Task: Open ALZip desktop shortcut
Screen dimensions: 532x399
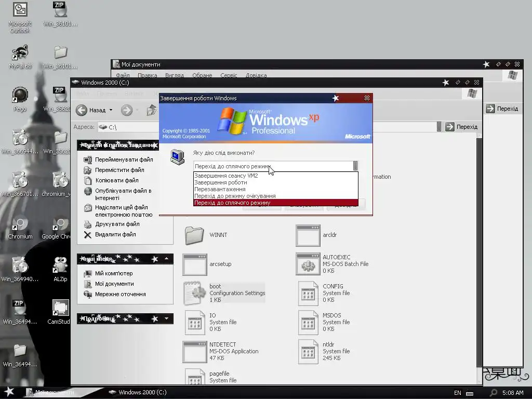Action: [60, 270]
